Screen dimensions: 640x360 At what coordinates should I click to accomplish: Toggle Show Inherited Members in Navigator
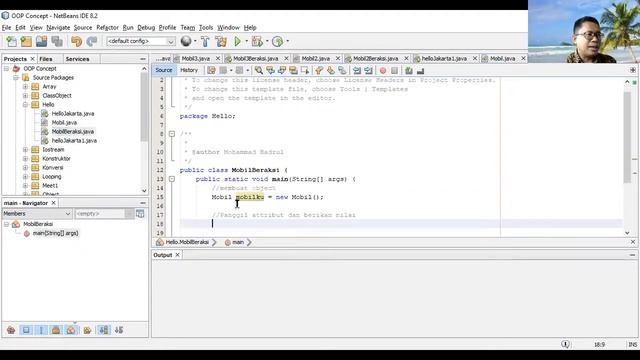point(11,330)
